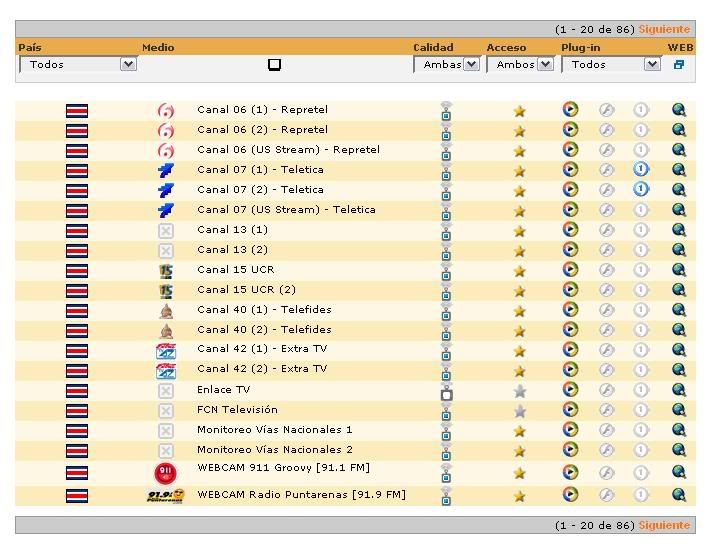Image resolution: width=714 pixels, height=551 pixels.
Task: Click the gold star for Canal 13 (1)
Action: [x=519, y=231]
